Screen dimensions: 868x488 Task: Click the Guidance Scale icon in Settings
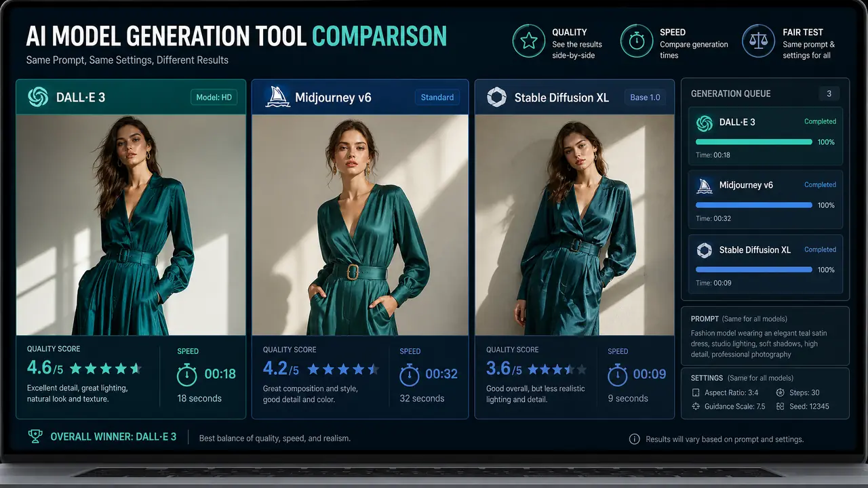695,407
